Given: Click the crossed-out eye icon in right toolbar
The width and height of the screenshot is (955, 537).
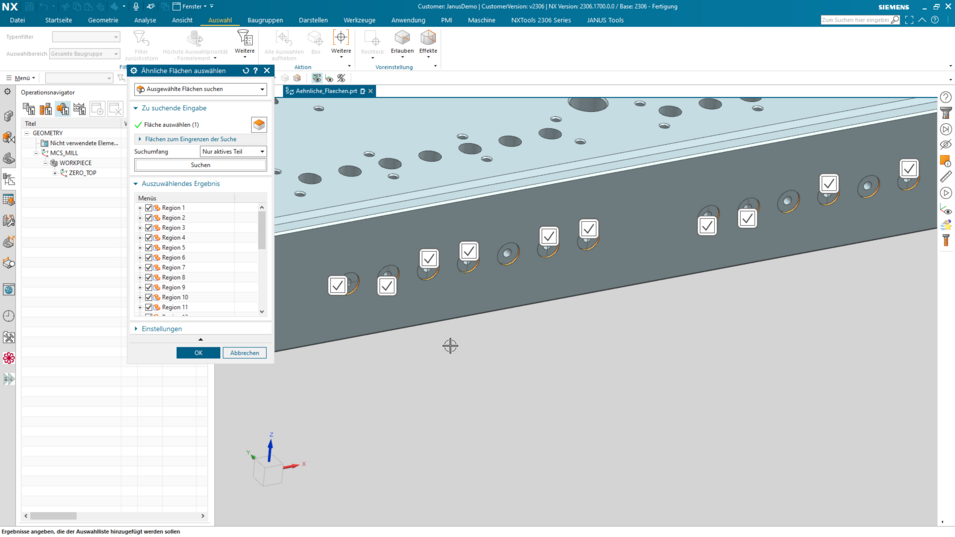Looking at the screenshot, I should (x=945, y=145).
